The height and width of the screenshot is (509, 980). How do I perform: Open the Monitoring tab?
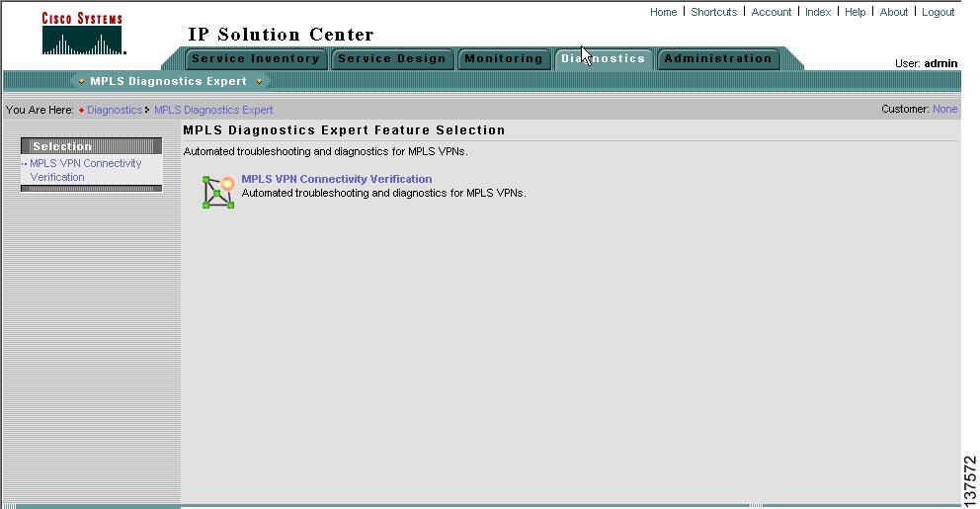504,58
